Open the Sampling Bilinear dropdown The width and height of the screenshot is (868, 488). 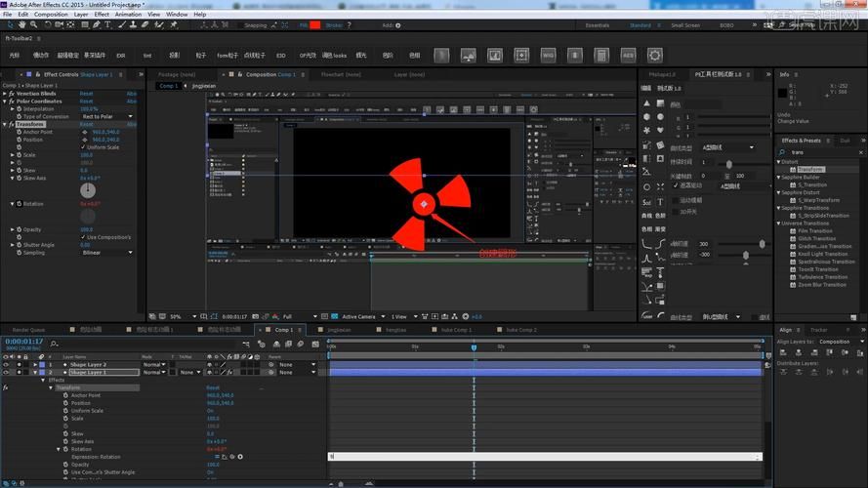pyautogui.click(x=107, y=253)
